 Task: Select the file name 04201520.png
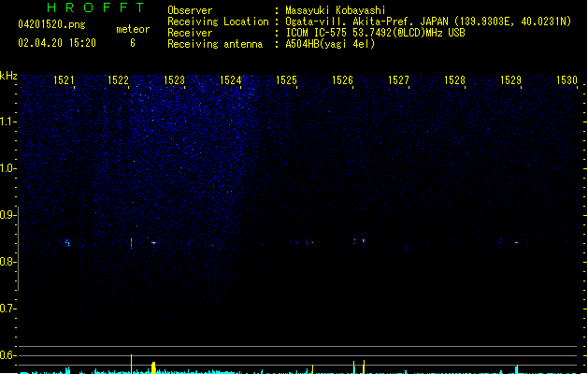[51, 24]
